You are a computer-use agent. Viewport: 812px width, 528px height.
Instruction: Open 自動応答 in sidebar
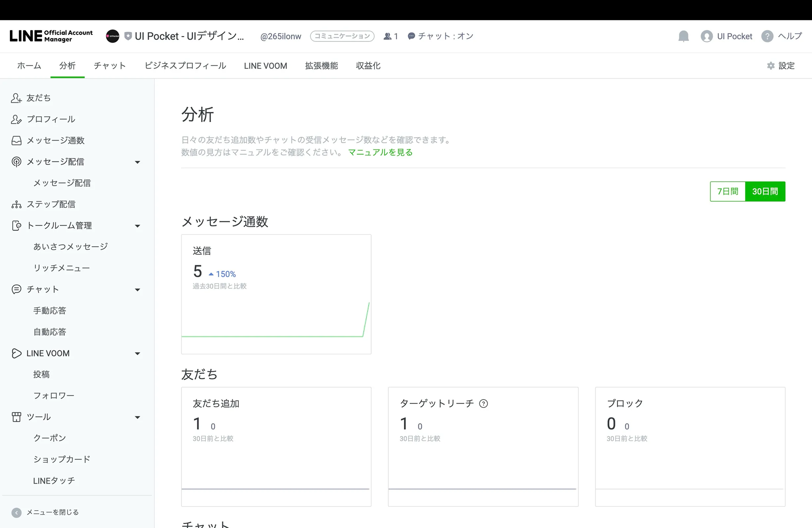tap(50, 332)
